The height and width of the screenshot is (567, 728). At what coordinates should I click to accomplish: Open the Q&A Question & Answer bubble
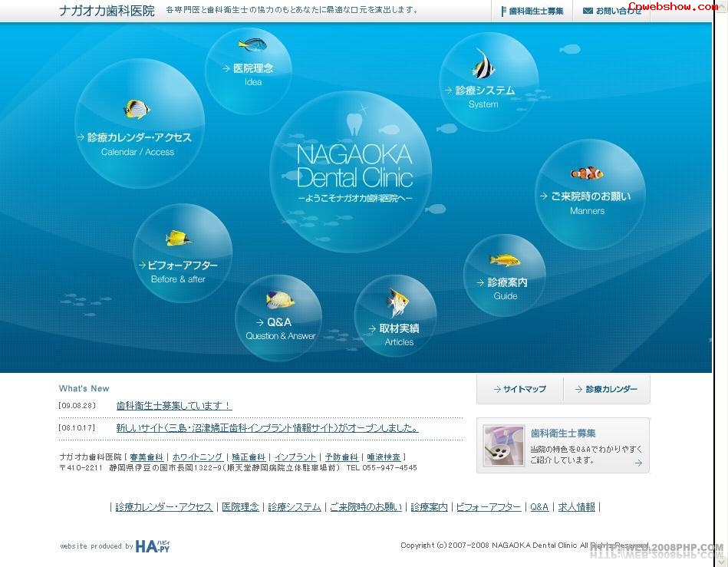pos(278,318)
